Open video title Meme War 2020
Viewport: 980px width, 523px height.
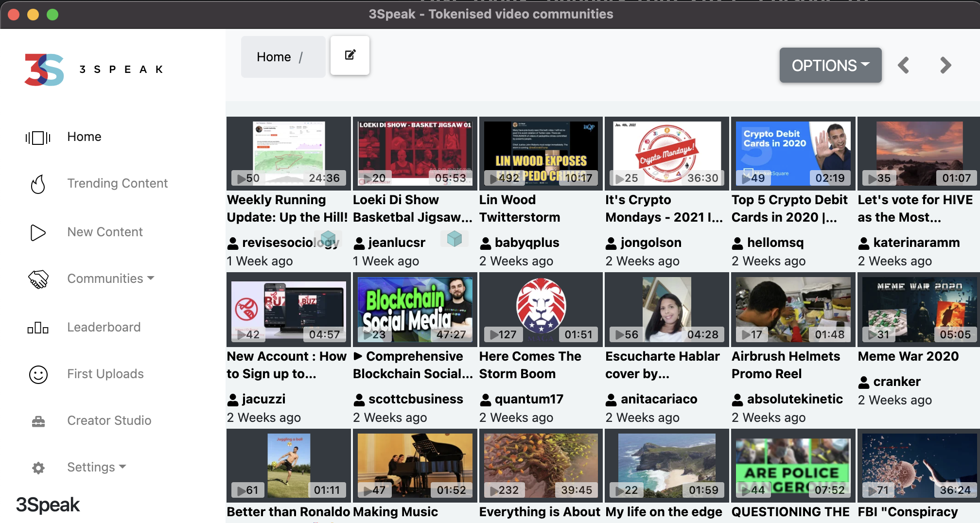pyautogui.click(x=908, y=356)
